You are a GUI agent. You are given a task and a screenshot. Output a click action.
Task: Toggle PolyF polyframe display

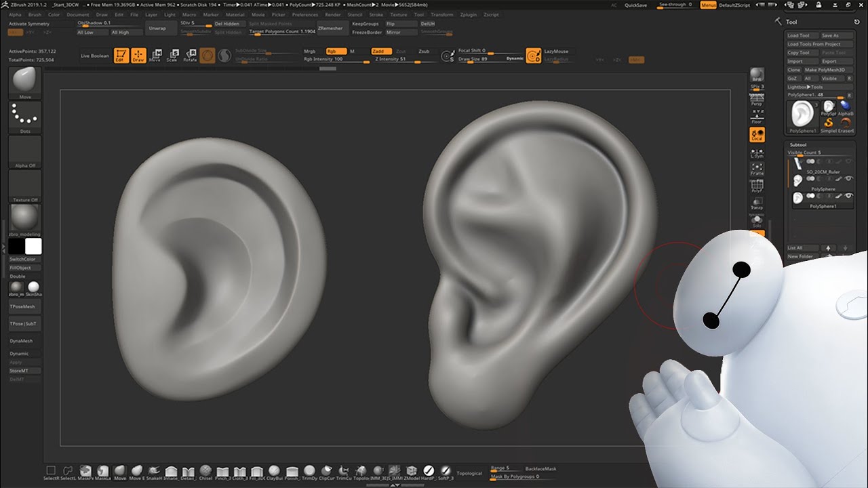[757, 186]
